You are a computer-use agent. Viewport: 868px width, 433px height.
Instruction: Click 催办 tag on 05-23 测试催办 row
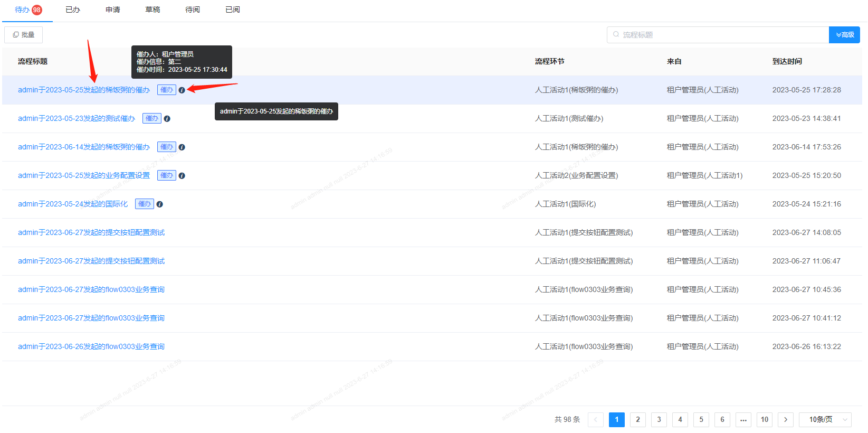(152, 118)
